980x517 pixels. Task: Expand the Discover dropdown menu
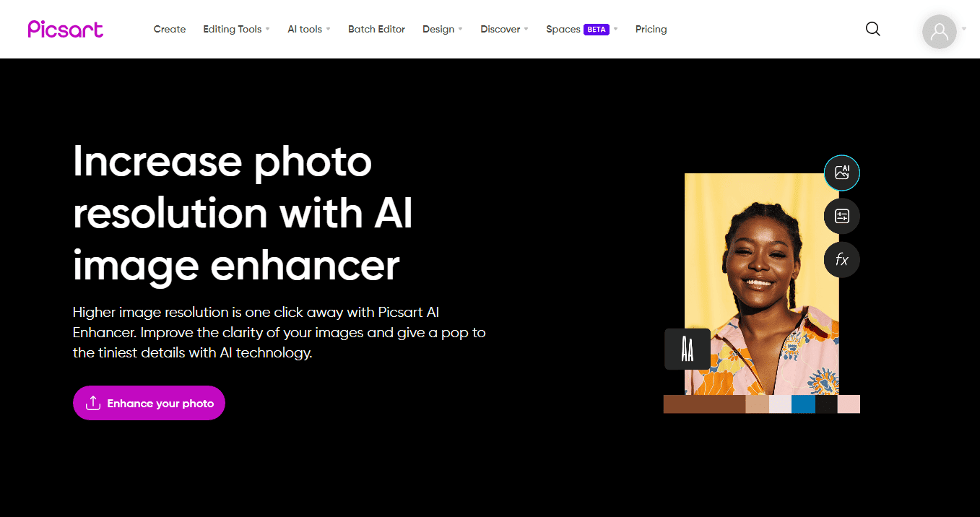504,30
